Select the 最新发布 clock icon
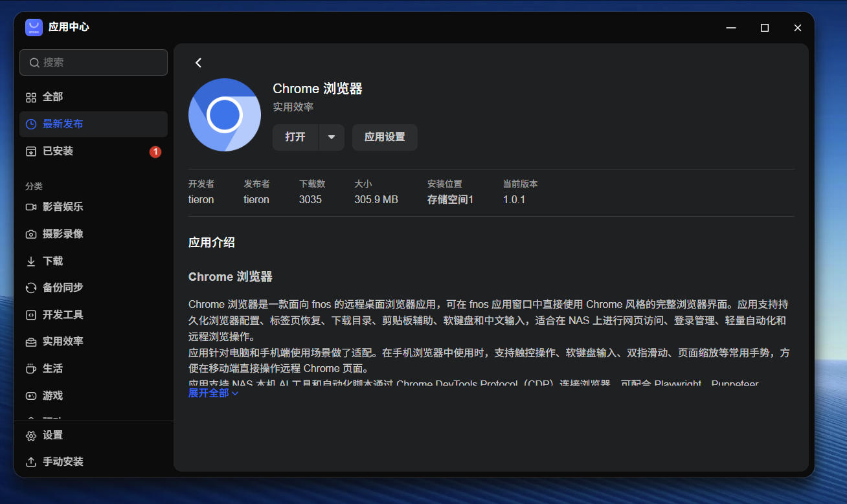This screenshot has height=504, width=847. click(x=31, y=124)
